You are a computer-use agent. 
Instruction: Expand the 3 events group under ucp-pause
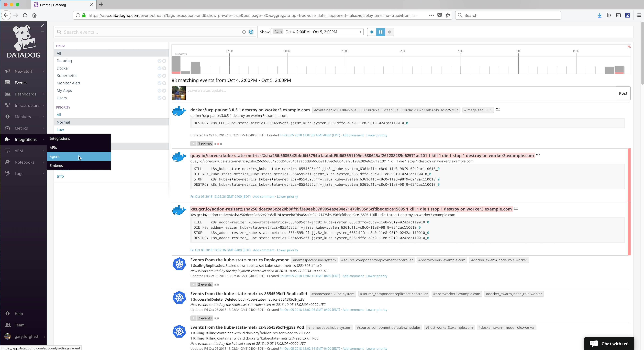[x=202, y=144]
